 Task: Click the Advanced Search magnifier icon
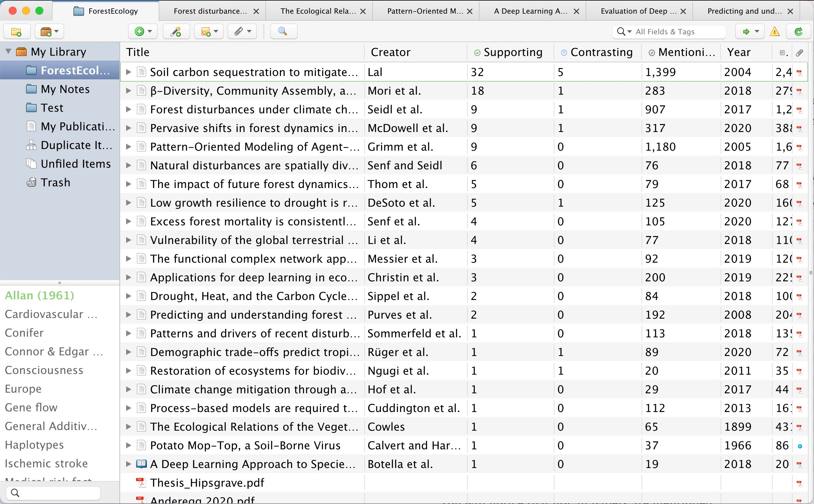point(283,32)
